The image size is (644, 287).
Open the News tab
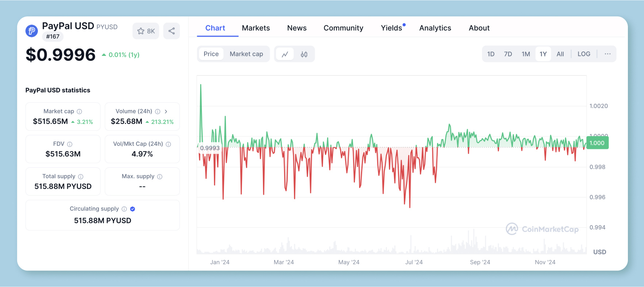[x=297, y=28]
